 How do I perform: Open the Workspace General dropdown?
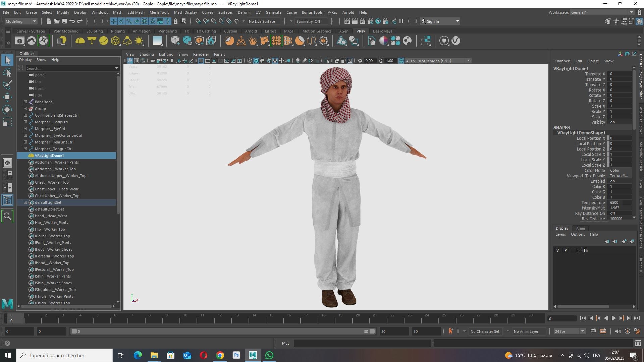point(602,12)
